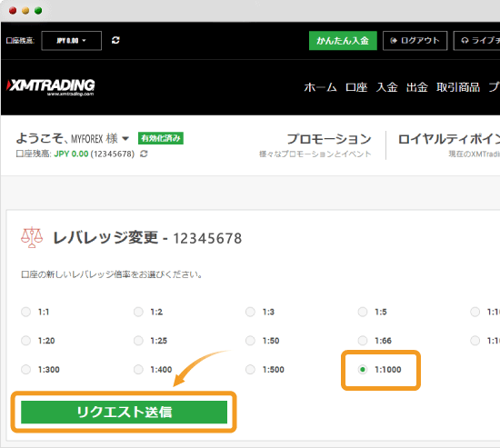500x448 pixels.
Task: Open the 取引商品 menu
Action: coord(458,87)
